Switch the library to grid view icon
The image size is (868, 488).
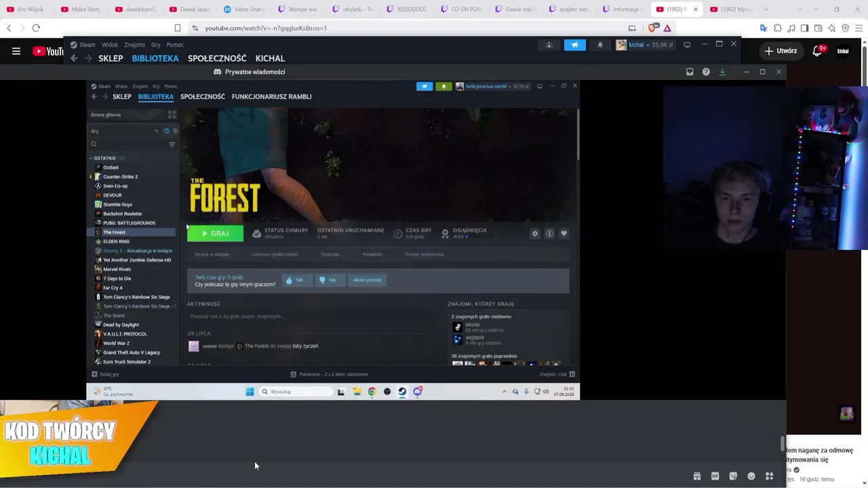[172, 115]
